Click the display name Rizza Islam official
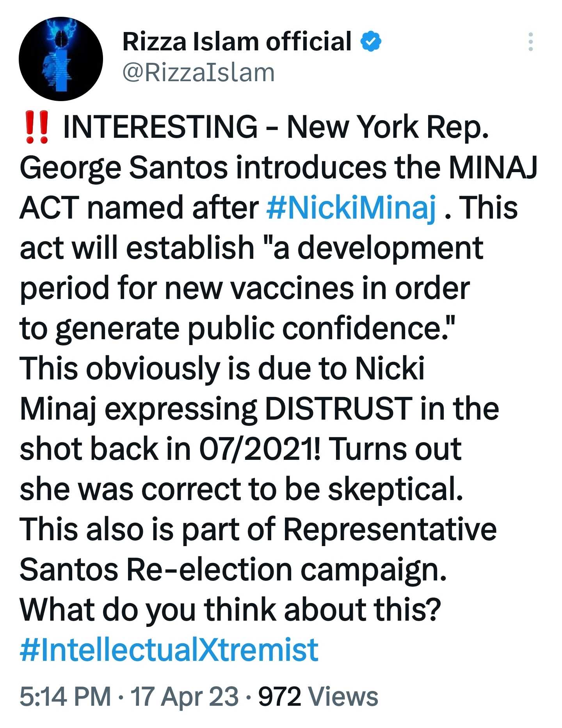 (237, 41)
